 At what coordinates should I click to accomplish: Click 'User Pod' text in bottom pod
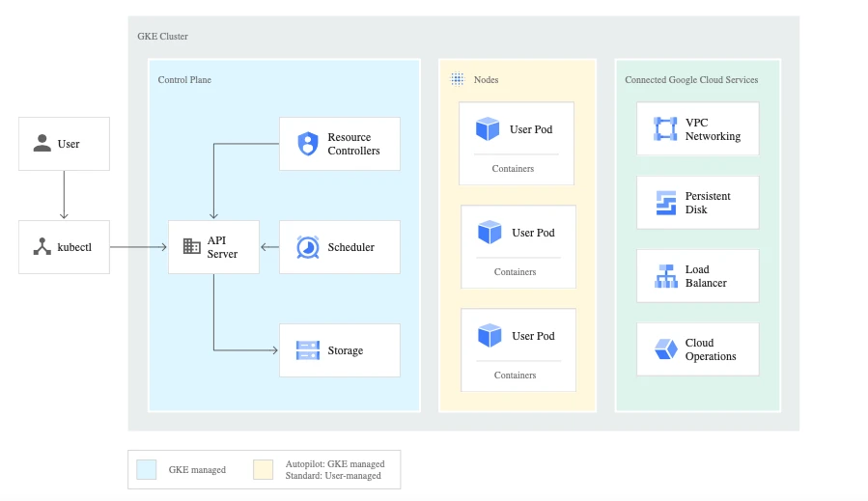pyautogui.click(x=533, y=336)
